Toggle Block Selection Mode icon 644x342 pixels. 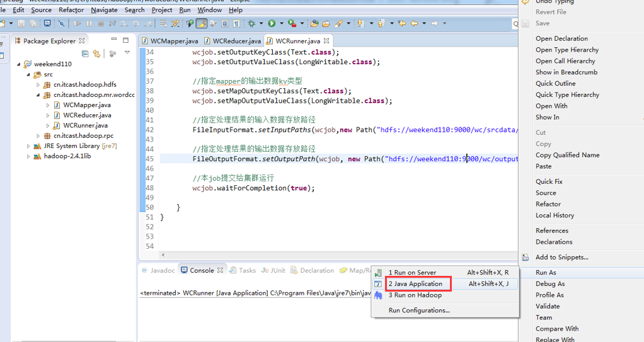tap(225, 24)
